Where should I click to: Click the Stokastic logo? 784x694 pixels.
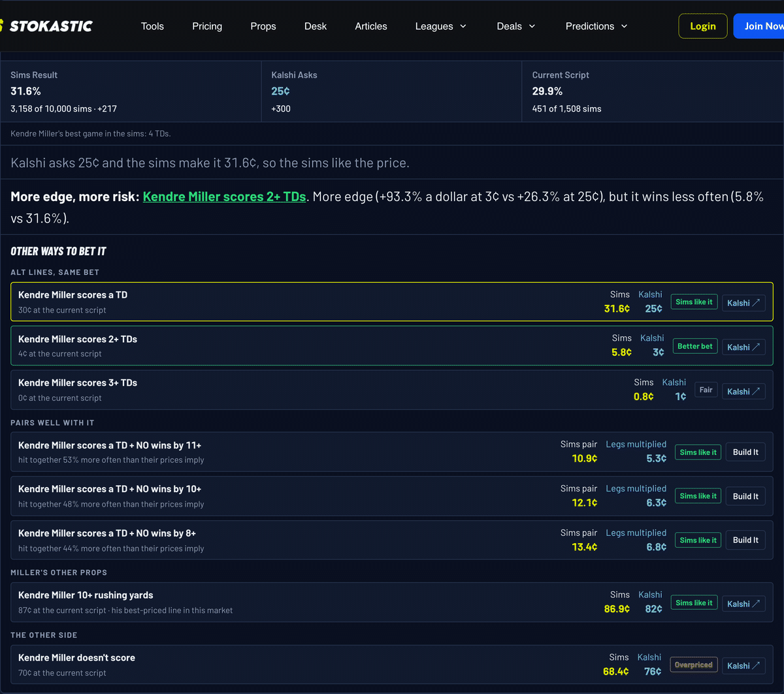pos(46,26)
